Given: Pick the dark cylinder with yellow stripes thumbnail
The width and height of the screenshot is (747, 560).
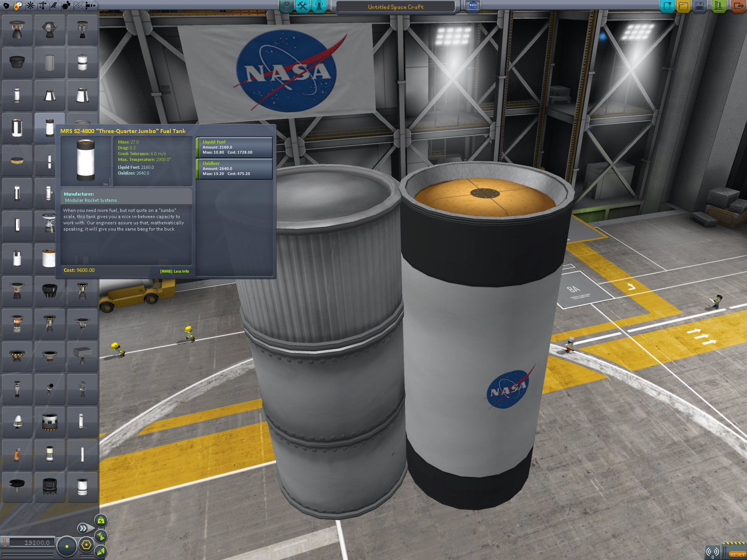Looking at the screenshot, I should point(50,422).
